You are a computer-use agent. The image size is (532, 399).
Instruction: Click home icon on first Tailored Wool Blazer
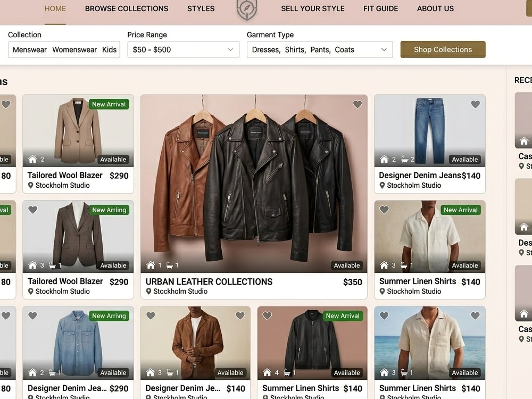coord(32,159)
